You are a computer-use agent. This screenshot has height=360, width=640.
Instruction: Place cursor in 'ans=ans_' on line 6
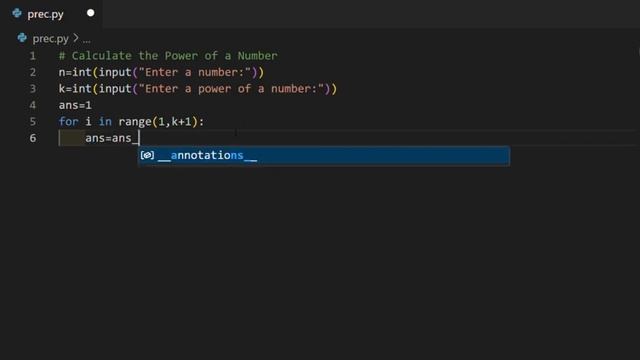tap(112, 138)
